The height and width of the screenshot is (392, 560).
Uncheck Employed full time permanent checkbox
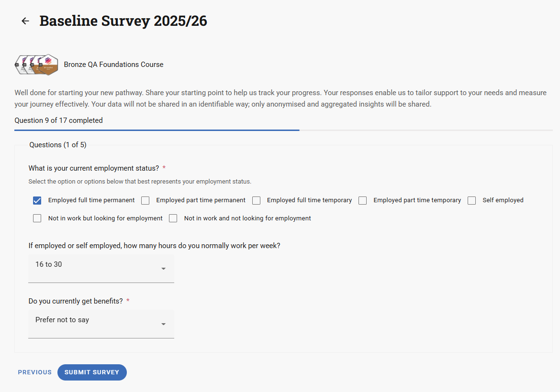37,200
